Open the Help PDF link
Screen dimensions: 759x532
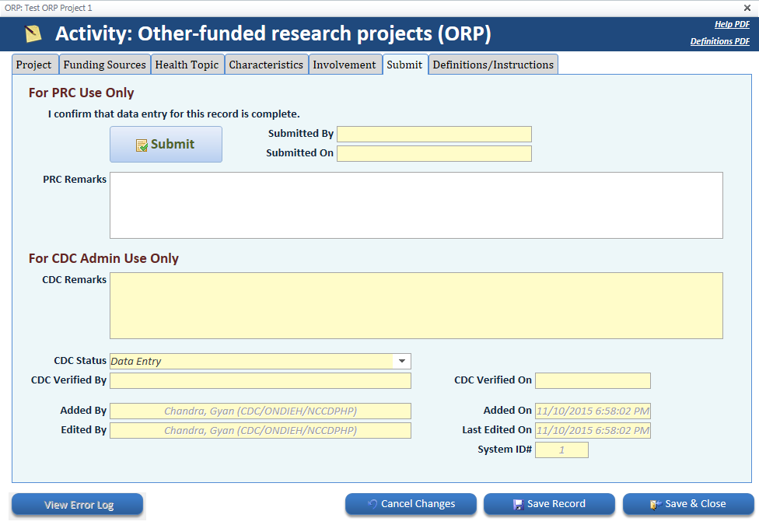point(732,24)
